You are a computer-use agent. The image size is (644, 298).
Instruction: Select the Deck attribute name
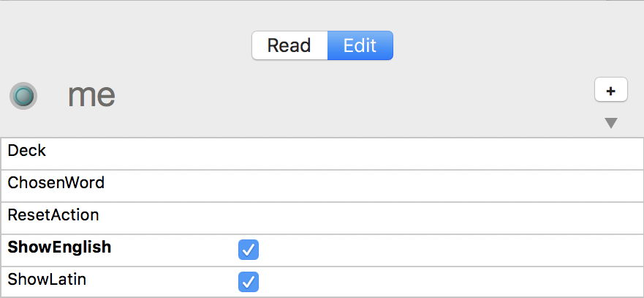coord(27,151)
